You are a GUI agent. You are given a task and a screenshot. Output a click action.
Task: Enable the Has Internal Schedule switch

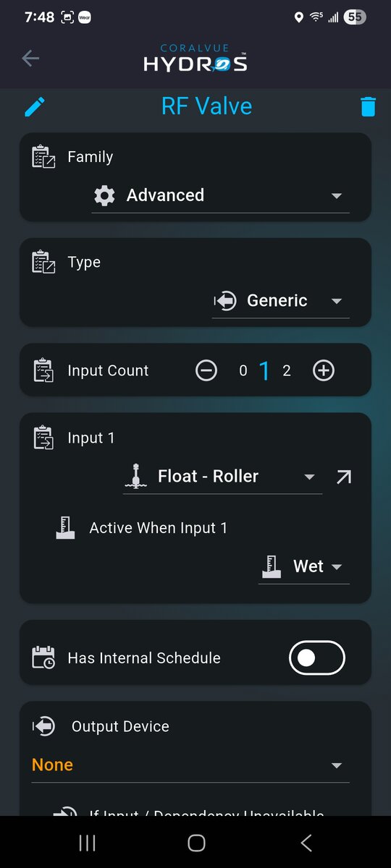coord(317,658)
